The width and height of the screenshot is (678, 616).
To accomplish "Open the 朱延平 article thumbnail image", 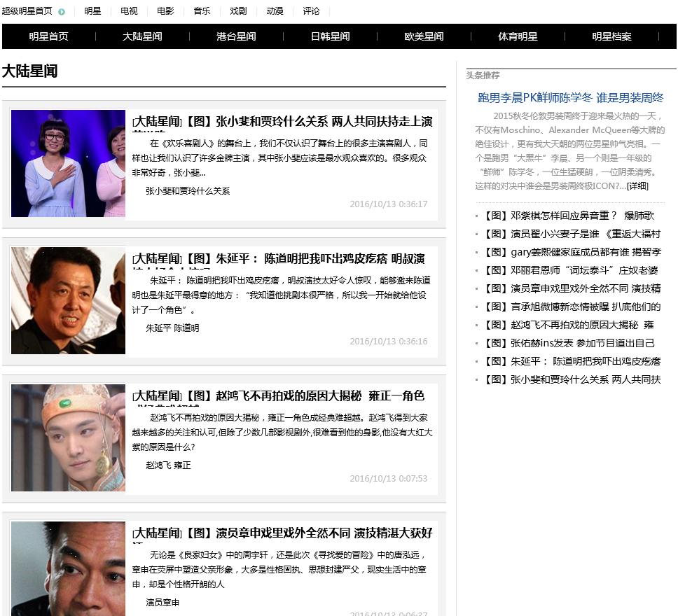I will (68, 300).
